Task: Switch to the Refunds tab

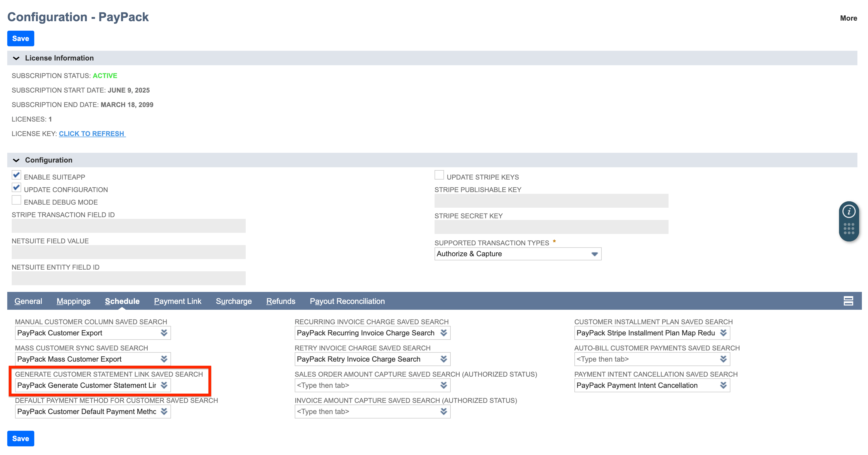Action: 281,301
